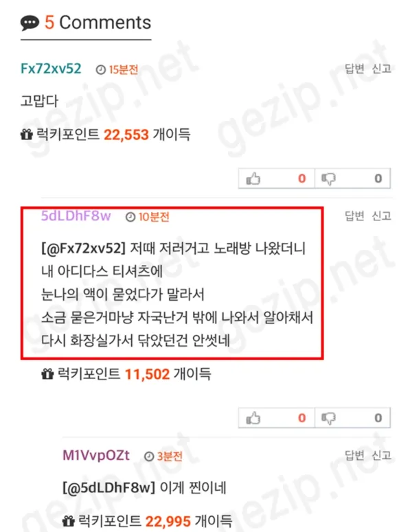Like the comment by Fx72xv52

coord(276,178)
